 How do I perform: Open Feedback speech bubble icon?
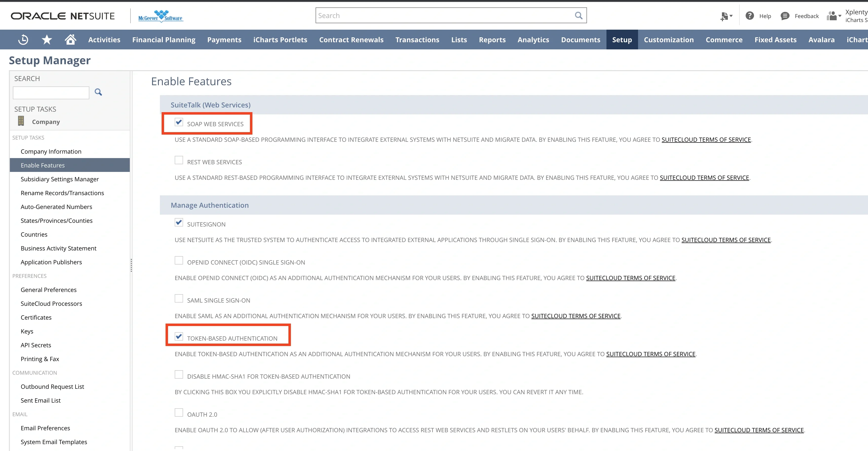click(x=785, y=16)
